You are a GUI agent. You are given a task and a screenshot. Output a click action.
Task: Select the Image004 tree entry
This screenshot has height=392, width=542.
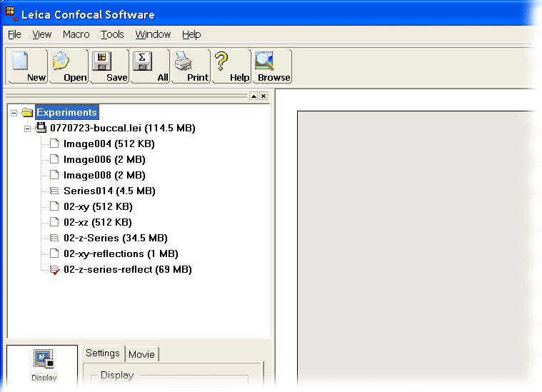point(109,144)
